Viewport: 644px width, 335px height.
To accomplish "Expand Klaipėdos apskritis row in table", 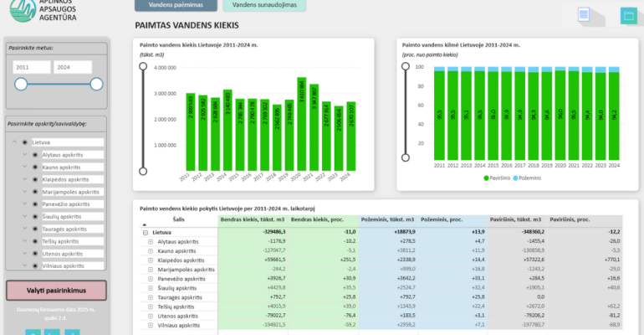I will point(151,260).
